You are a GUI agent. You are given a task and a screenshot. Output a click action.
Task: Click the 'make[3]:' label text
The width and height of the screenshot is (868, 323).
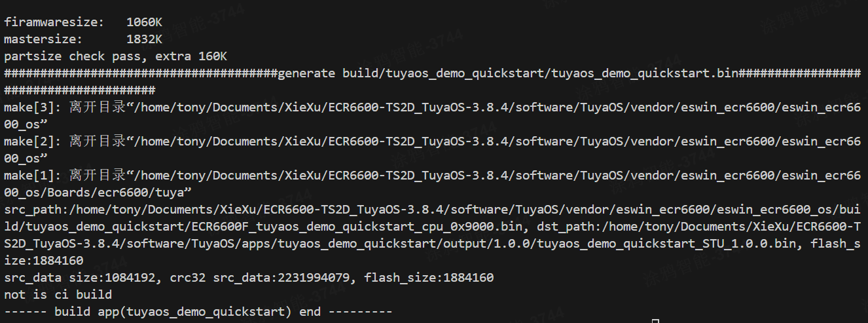point(33,107)
